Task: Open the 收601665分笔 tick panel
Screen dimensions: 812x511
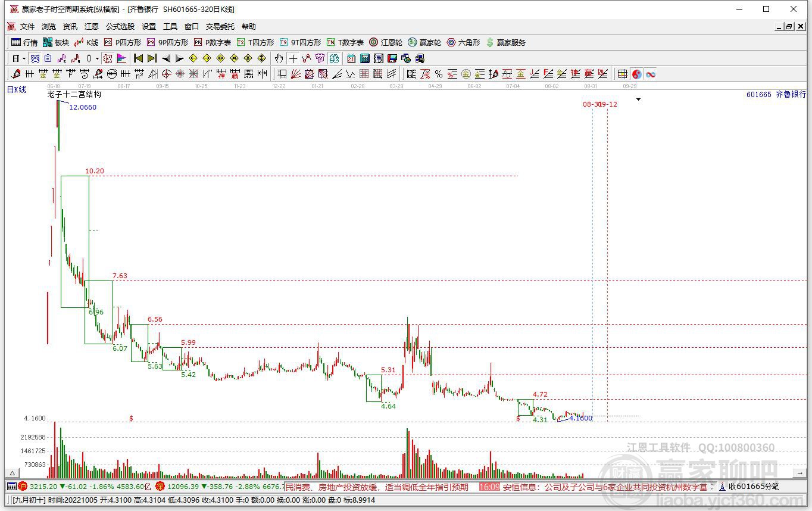Action: 748,487
